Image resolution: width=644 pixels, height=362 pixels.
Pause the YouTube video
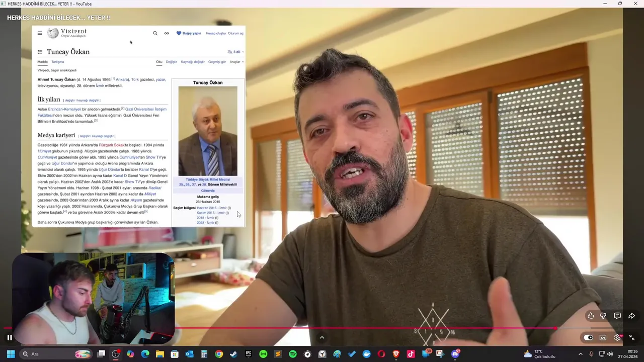tap(10, 337)
